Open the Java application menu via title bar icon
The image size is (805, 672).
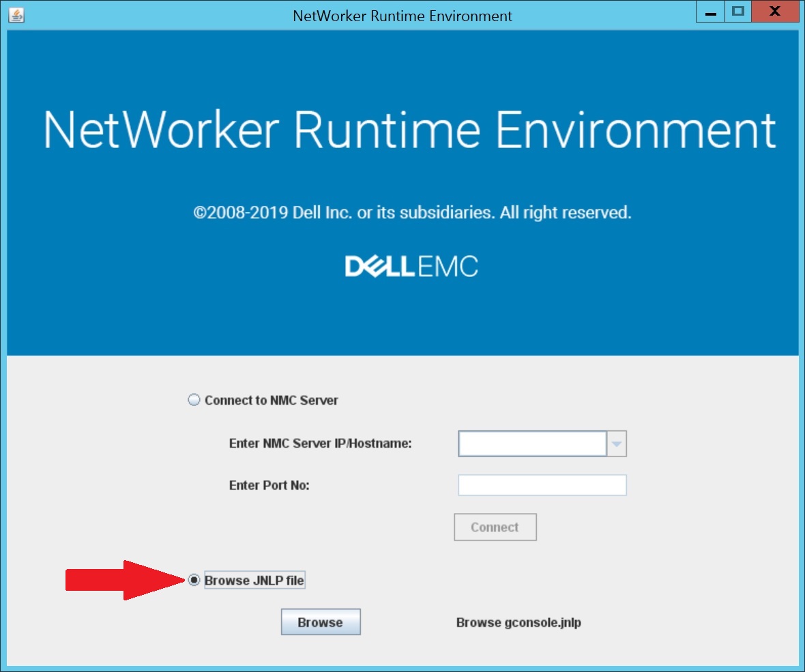(16, 15)
